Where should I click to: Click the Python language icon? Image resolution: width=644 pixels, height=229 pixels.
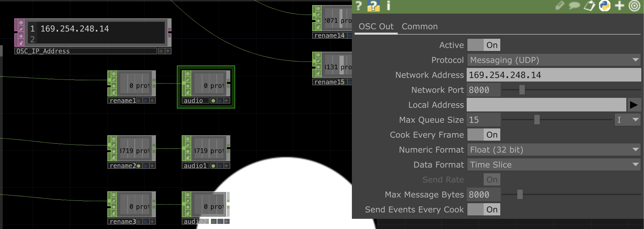pos(605,6)
